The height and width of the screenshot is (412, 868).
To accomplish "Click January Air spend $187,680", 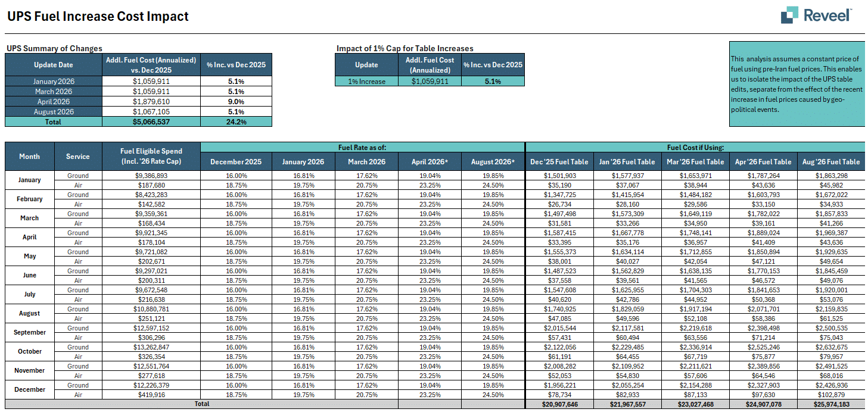I will point(151,185).
